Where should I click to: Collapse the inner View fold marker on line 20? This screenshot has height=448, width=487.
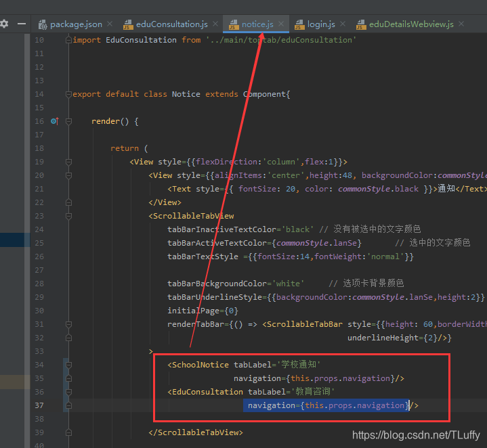pos(68,175)
